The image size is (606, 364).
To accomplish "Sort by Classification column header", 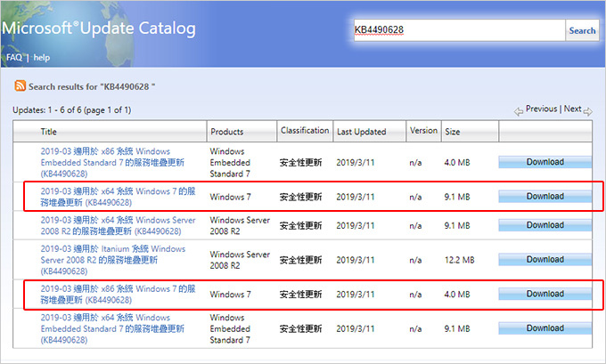I will pos(305,131).
